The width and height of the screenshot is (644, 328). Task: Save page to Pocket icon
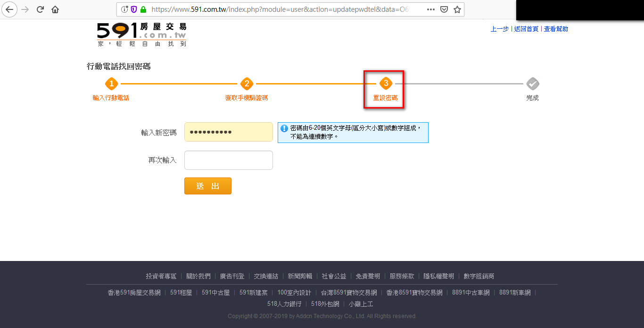coord(444,9)
